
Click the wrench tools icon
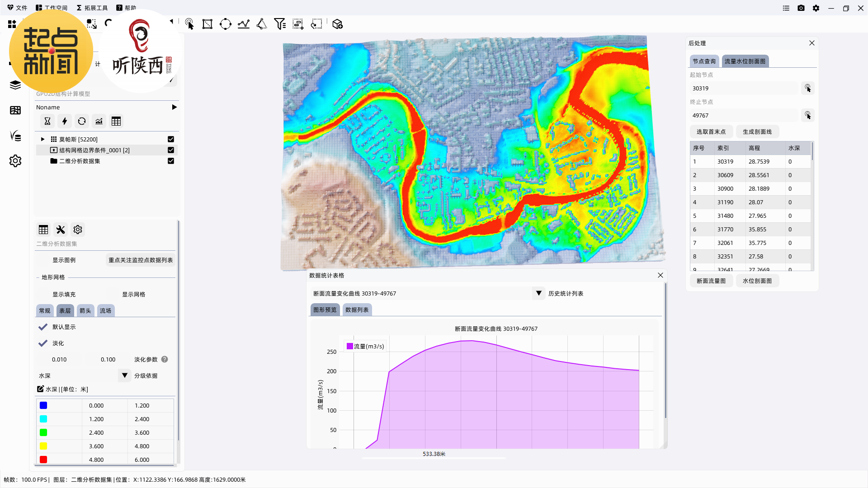tap(61, 230)
